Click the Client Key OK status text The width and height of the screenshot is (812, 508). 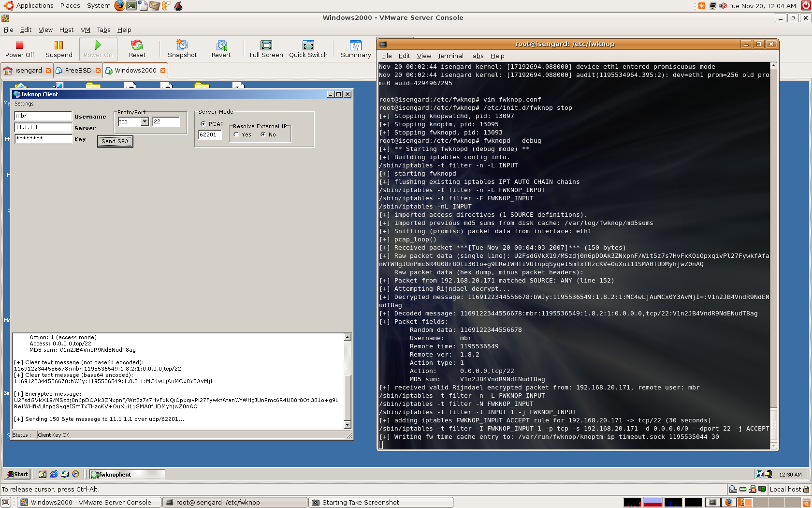(x=53, y=435)
